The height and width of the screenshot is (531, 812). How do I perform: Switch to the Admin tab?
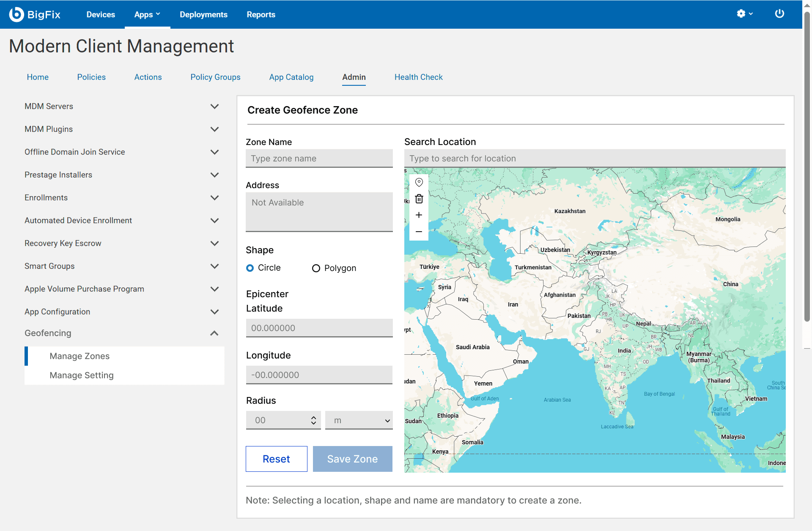point(354,77)
